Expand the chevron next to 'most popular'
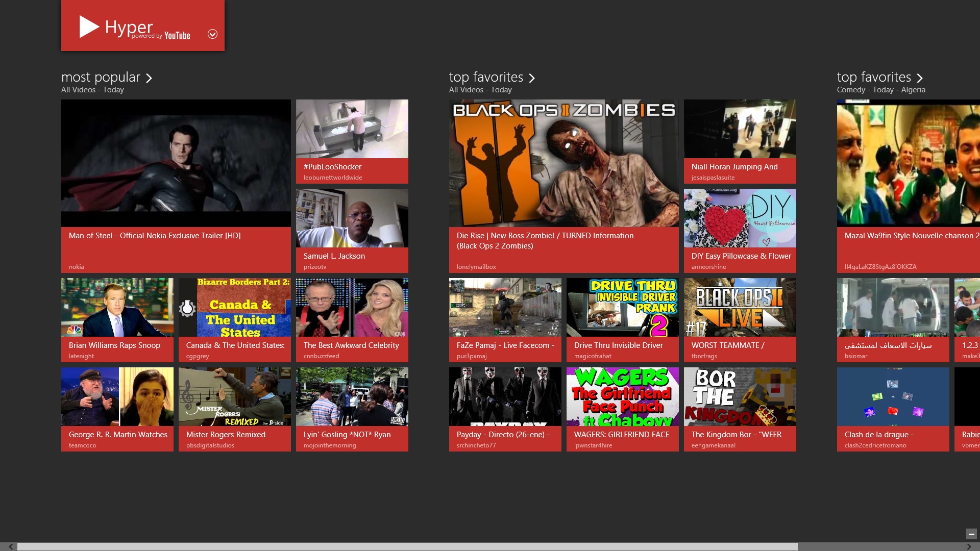980x551 pixels. pos(150,78)
